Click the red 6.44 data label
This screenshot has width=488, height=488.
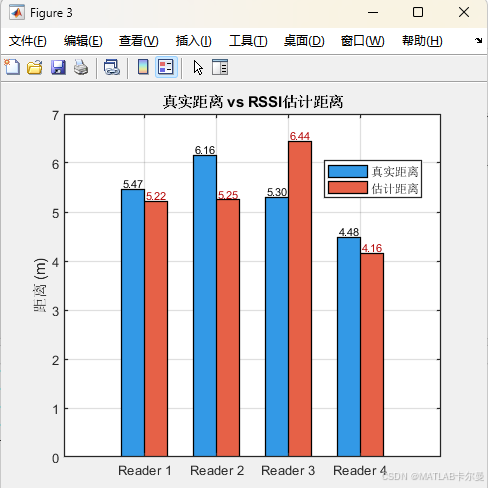coord(300,136)
